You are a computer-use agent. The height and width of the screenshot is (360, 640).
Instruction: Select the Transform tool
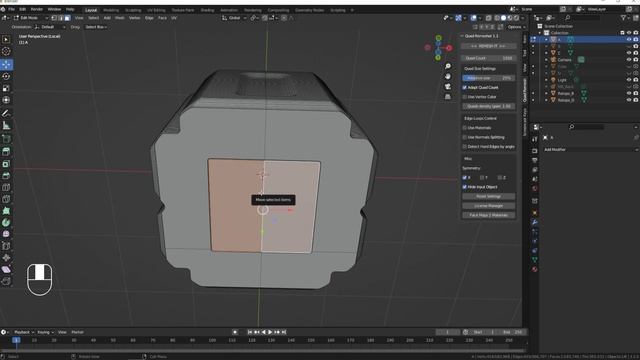[6, 100]
